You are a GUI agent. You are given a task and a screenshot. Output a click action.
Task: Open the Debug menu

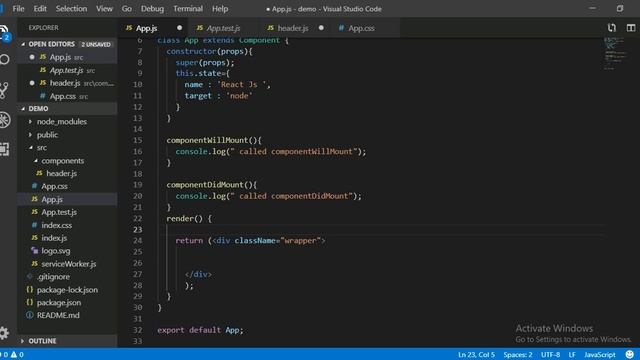pos(152,9)
